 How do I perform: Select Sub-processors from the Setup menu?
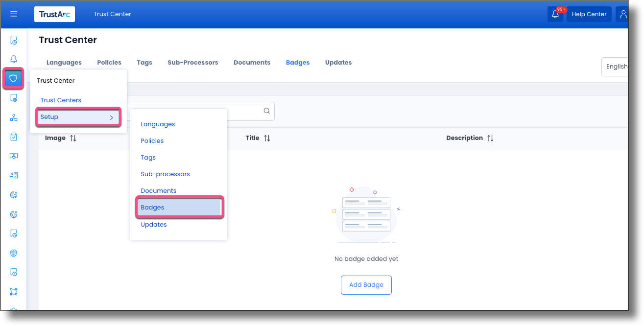click(x=165, y=174)
